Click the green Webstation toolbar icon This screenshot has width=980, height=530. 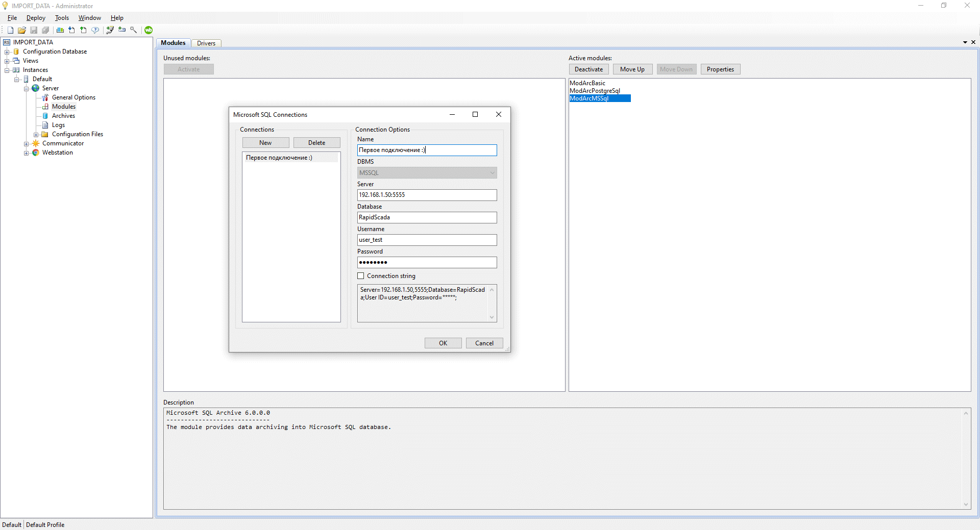pyautogui.click(x=149, y=30)
